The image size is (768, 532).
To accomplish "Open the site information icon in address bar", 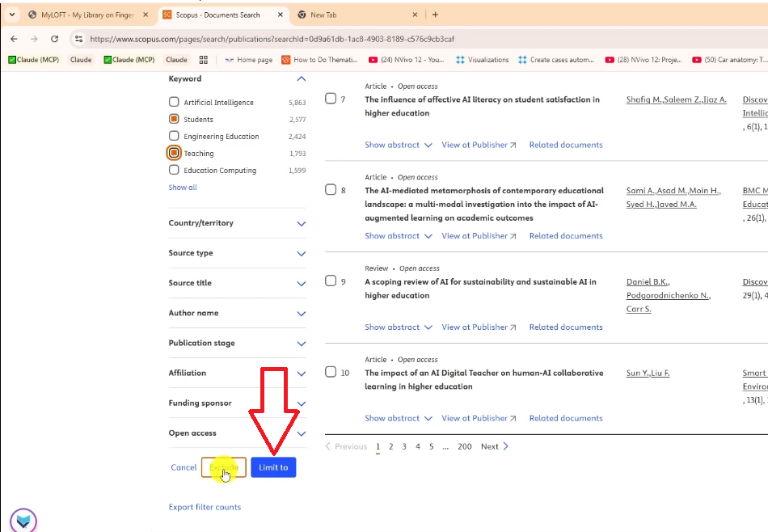I will [79, 39].
